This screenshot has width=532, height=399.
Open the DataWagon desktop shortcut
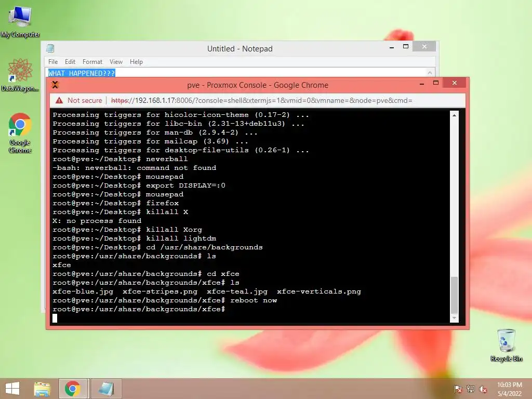pyautogui.click(x=20, y=75)
